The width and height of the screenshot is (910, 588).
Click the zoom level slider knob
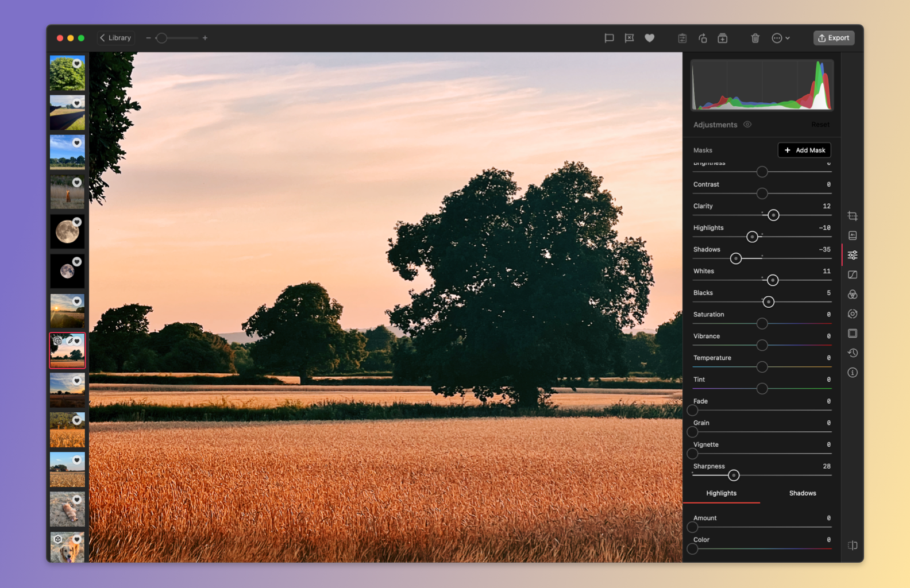tap(162, 38)
